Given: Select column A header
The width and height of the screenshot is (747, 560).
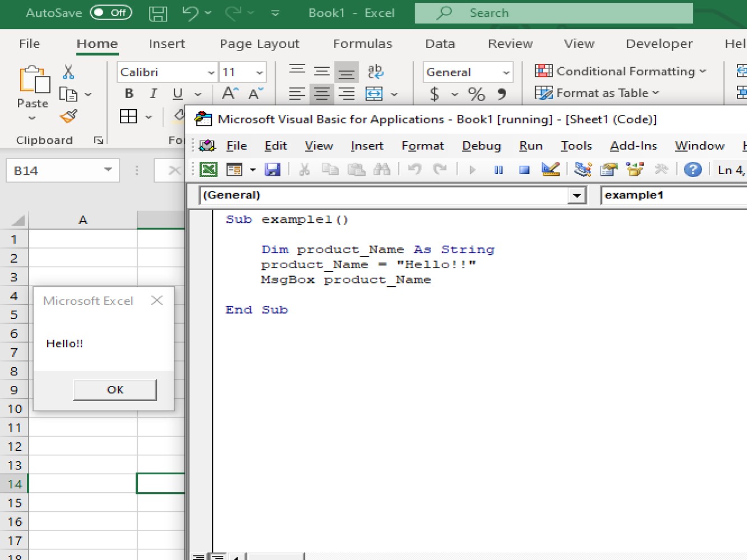Looking at the screenshot, I should [x=83, y=220].
